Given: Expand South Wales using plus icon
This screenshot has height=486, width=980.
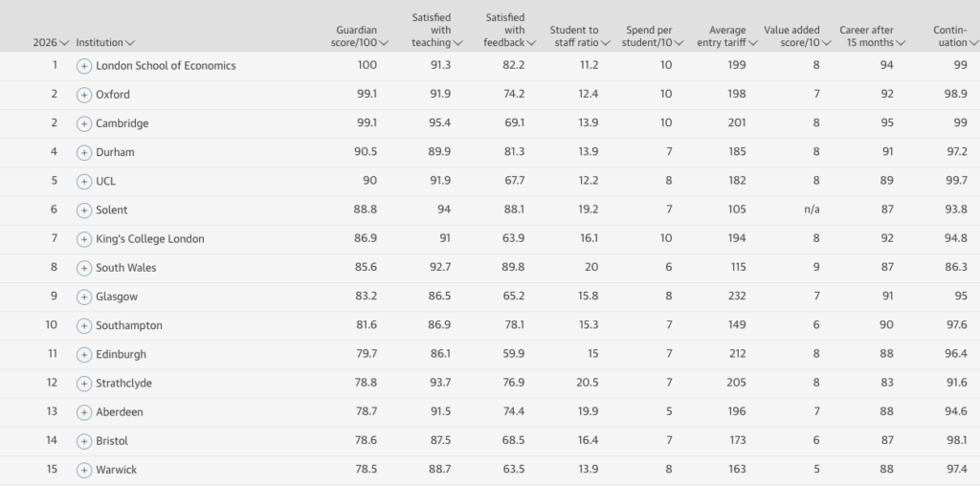Looking at the screenshot, I should click(x=84, y=268).
